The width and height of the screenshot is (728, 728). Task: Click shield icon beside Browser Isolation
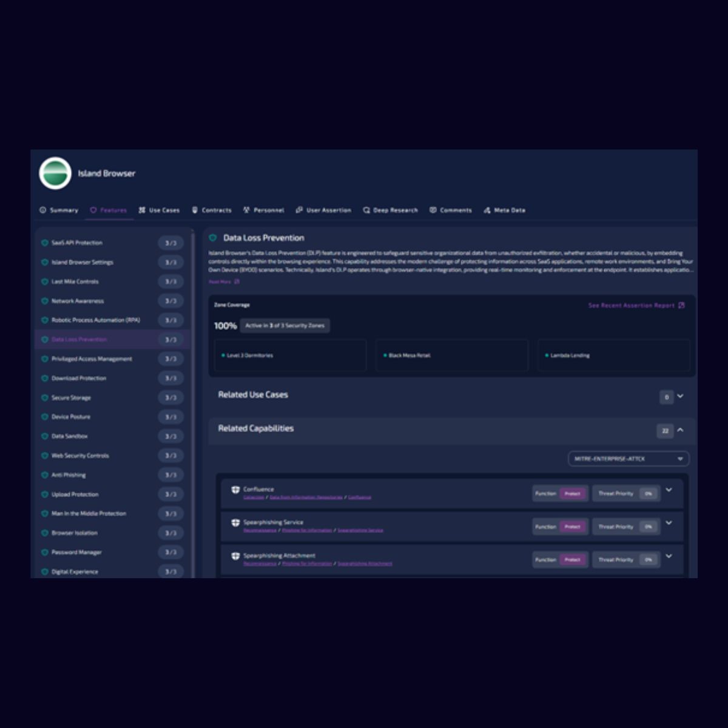(x=44, y=533)
